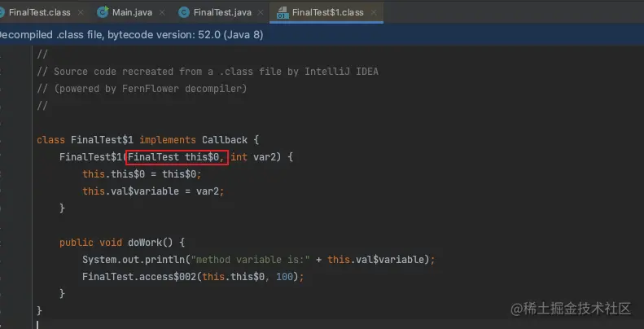
Task: Click the FinalTest.java class file icon
Action: point(183,12)
